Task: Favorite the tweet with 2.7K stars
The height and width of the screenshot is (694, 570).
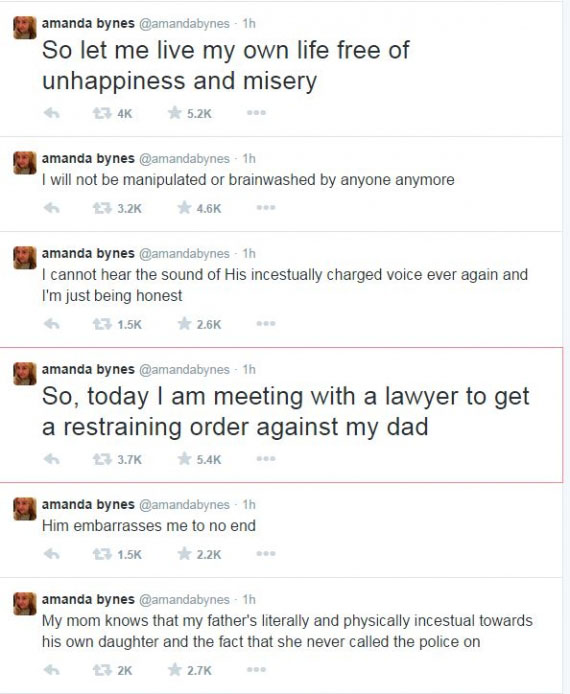Action: click(x=175, y=669)
